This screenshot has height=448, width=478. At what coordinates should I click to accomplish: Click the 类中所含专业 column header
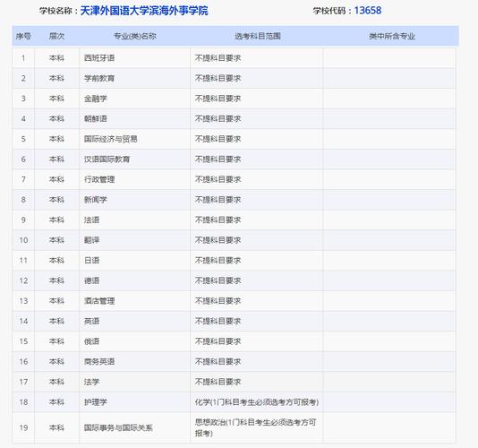pos(392,37)
